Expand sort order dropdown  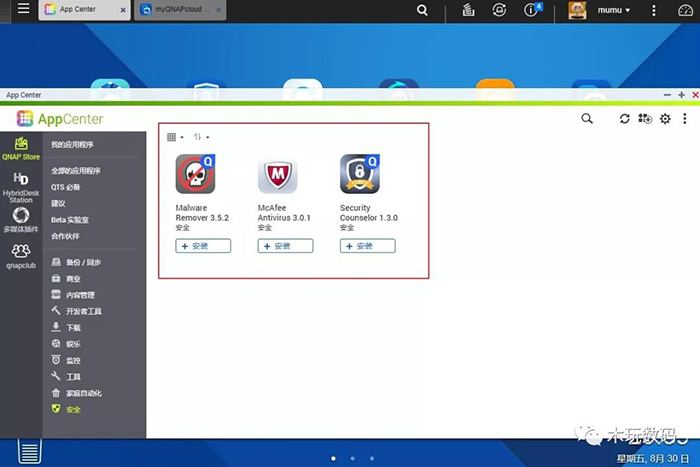click(201, 137)
